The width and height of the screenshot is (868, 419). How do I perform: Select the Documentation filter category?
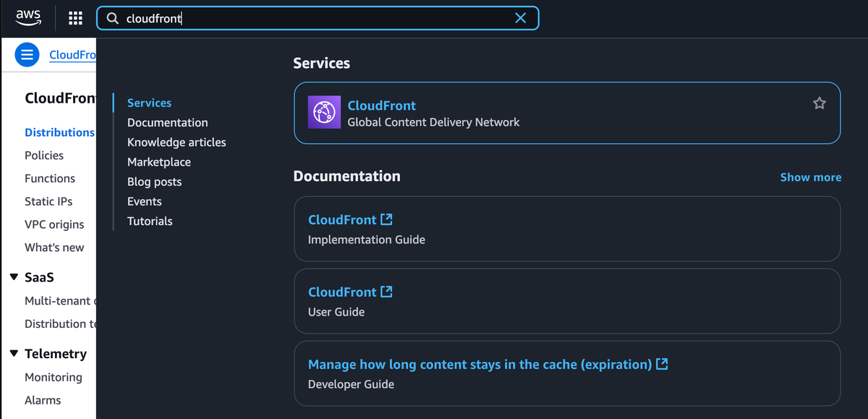tap(167, 123)
